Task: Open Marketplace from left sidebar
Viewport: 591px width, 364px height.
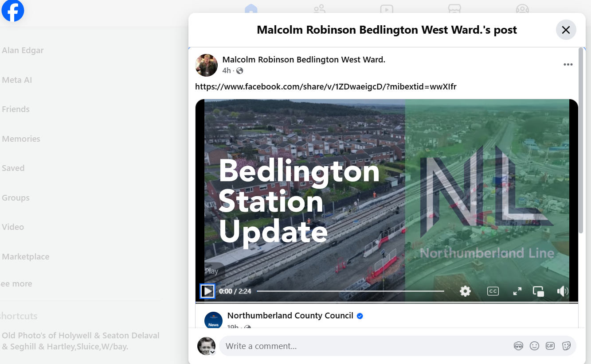Action: (26, 256)
